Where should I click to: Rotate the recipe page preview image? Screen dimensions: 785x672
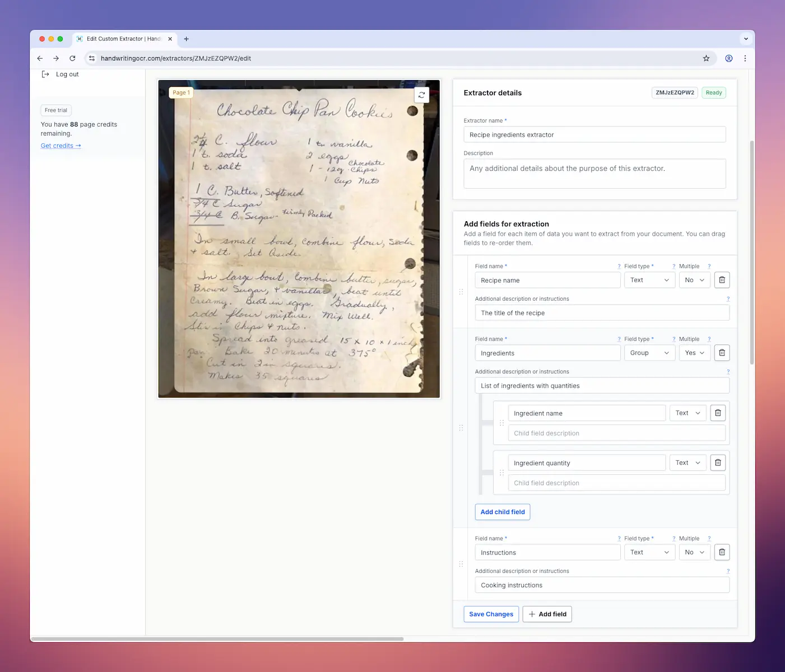coord(422,95)
